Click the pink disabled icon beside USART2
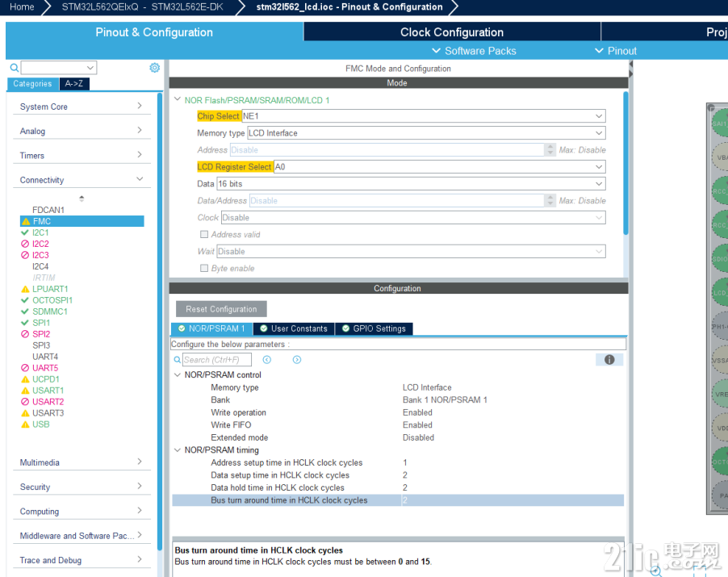The width and height of the screenshot is (728, 577). click(x=25, y=402)
